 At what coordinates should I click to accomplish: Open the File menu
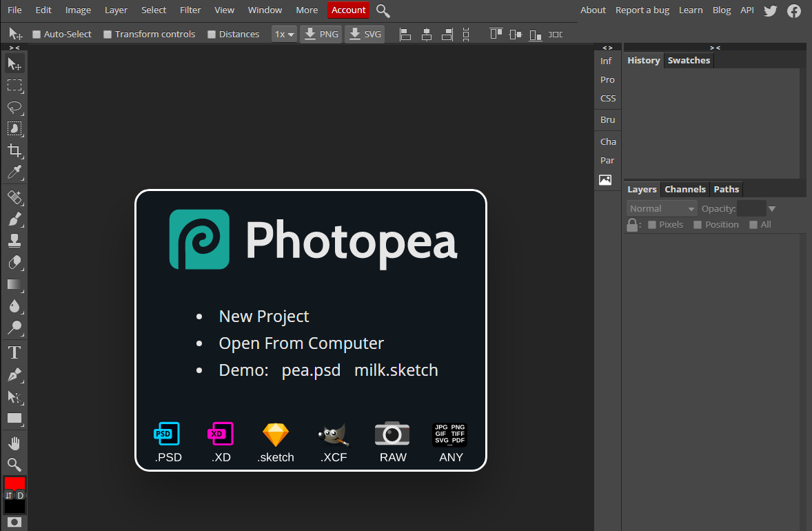click(x=14, y=10)
